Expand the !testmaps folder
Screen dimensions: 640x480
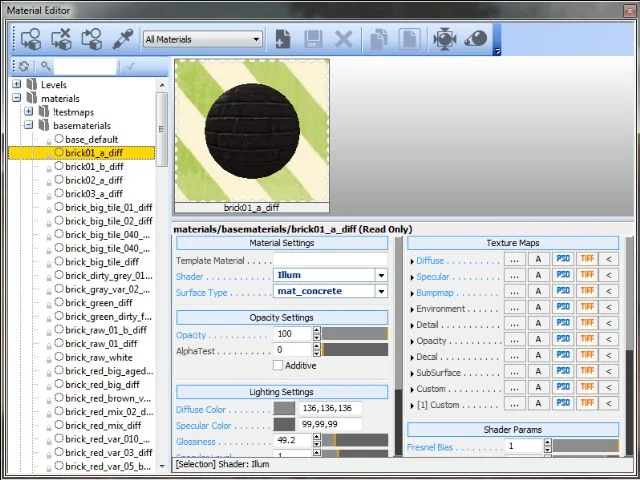point(29,111)
